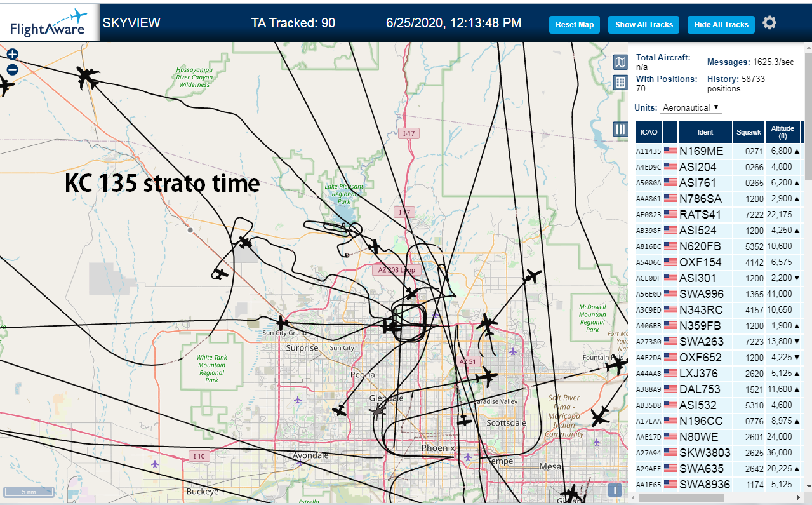Toggle the grid table view icon
Screen dimensions: 812x505
(620, 82)
